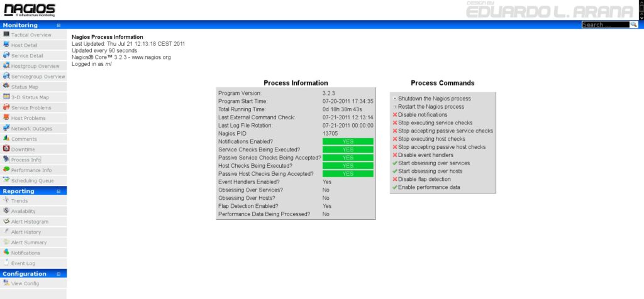Screen dimensions: 644x299
Task: Open the Event Log report
Action: [x=23, y=263]
